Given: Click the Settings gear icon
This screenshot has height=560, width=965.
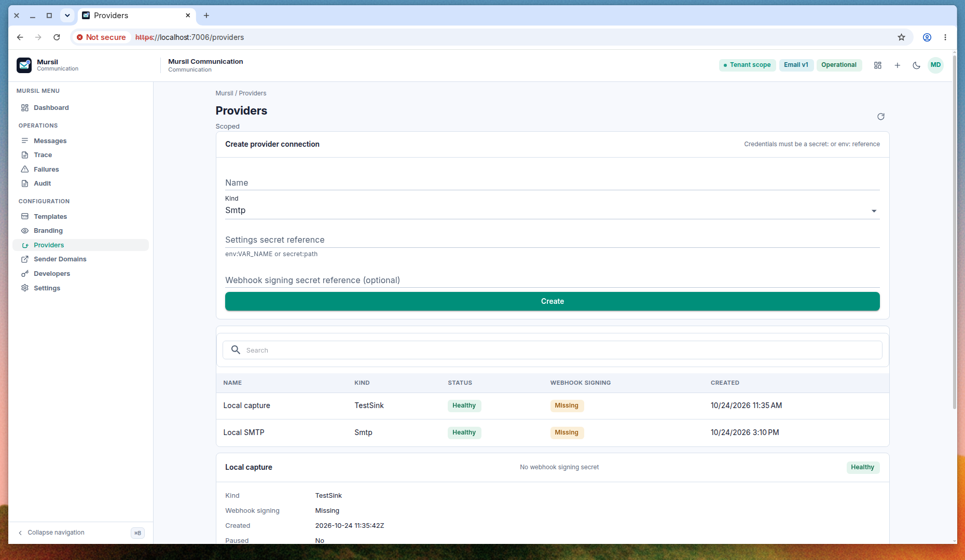Looking at the screenshot, I should (x=24, y=288).
